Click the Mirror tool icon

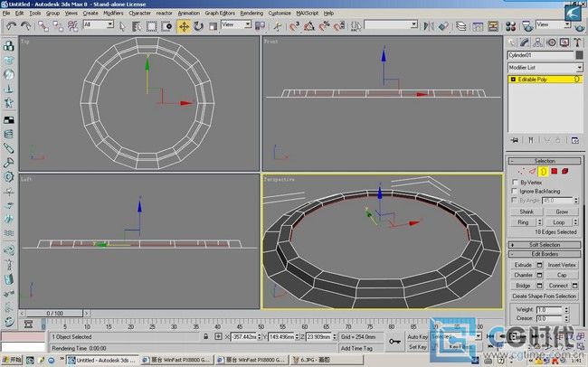click(x=428, y=26)
